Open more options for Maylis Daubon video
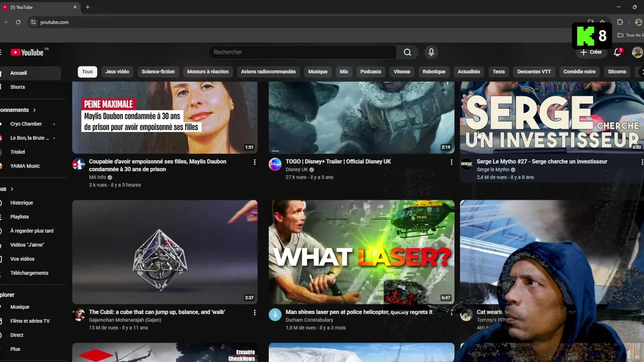The image size is (644, 362). tap(255, 162)
